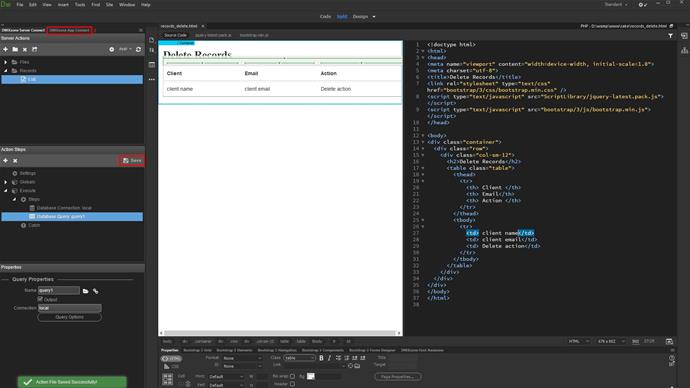The height and width of the screenshot is (388, 690).
Task: Open the Connection dropdown set to local
Action: coord(70,308)
